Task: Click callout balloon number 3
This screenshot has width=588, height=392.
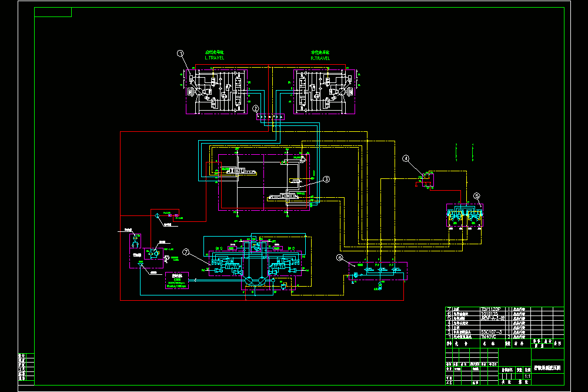Action: pyautogui.click(x=326, y=180)
